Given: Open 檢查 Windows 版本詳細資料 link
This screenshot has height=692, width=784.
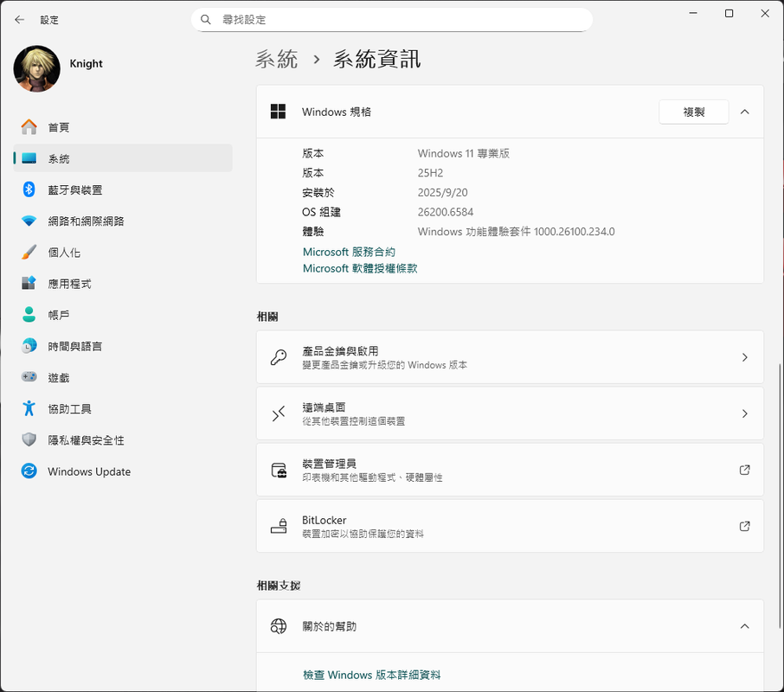Looking at the screenshot, I should (x=371, y=675).
